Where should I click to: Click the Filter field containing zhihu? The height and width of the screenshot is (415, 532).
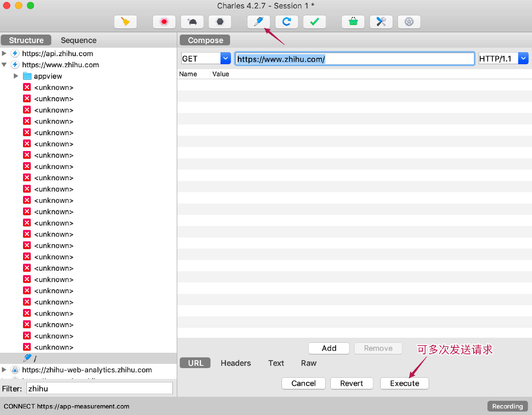pyautogui.click(x=99, y=388)
